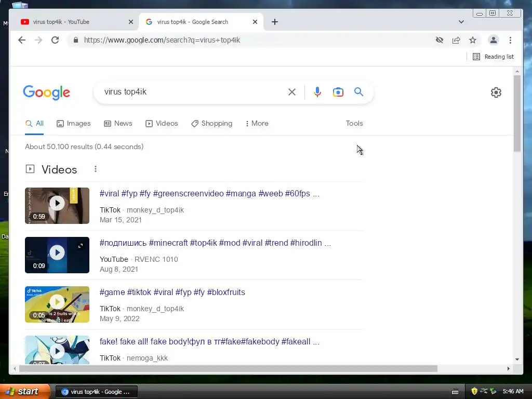Click the horizontal scrollbar right arrow
This screenshot has width=532, height=399.
[x=508, y=368]
